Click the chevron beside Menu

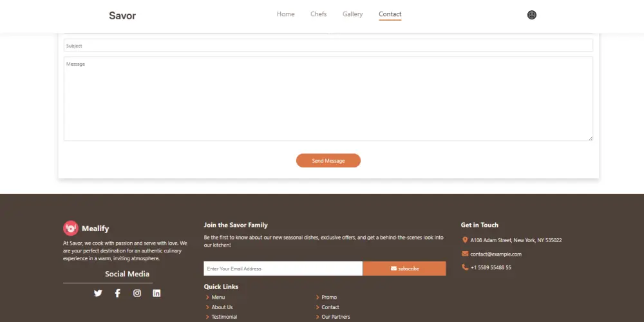click(207, 298)
